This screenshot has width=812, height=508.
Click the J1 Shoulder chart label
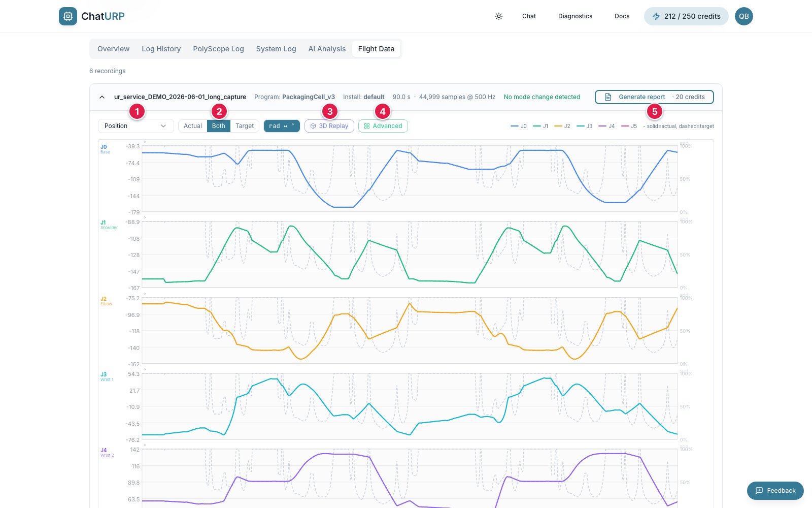[x=109, y=225]
